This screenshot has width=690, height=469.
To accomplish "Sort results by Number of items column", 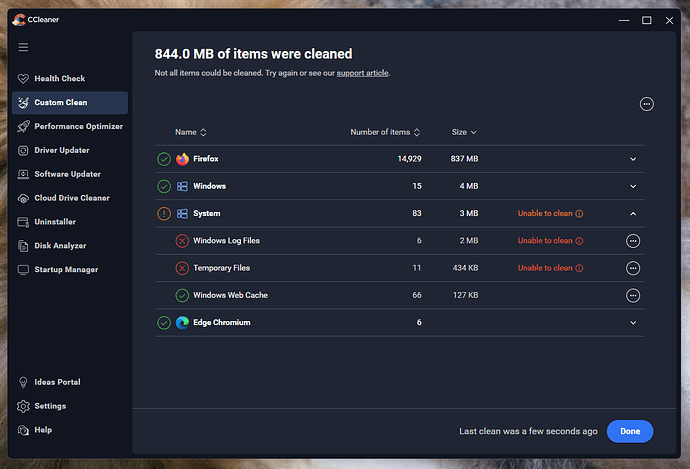I will [x=385, y=132].
